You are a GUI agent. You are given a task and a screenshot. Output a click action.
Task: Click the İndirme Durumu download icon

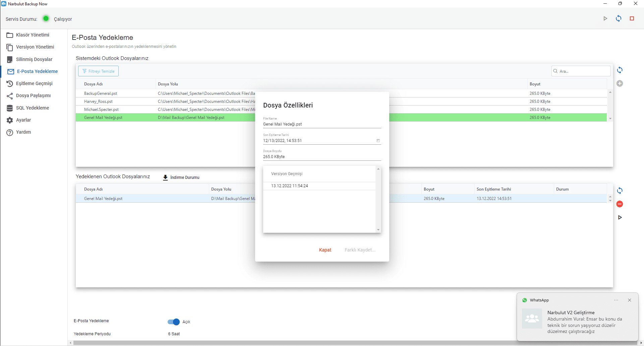(x=165, y=178)
